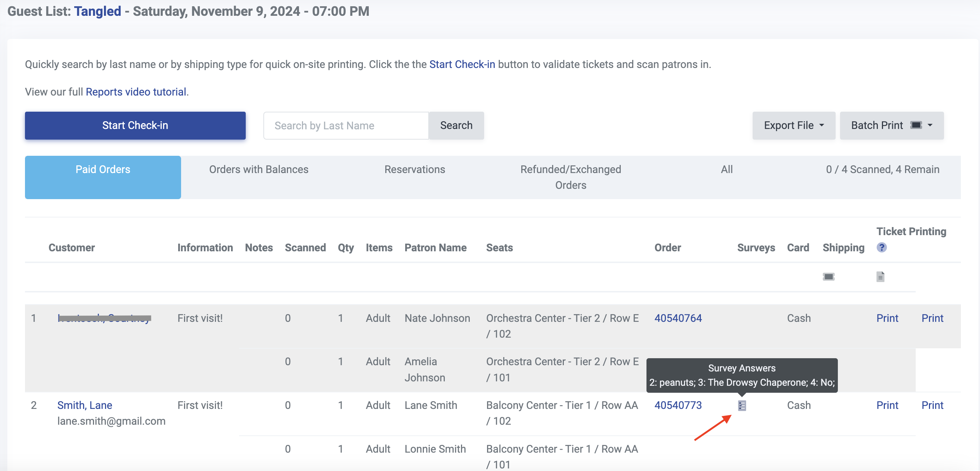The image size is (980, 471).
Task: Click the ticket icon in Batch Print button
Action: coord(915,125)
